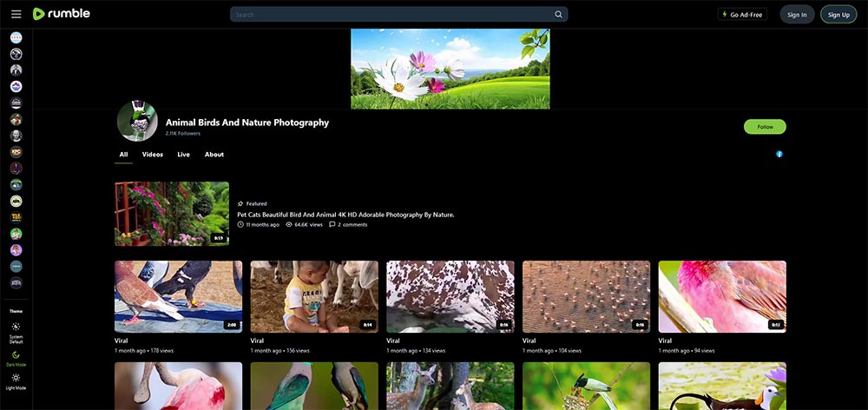
Task: Open the deer in forest video thumbnail
Action: point(450,387)
